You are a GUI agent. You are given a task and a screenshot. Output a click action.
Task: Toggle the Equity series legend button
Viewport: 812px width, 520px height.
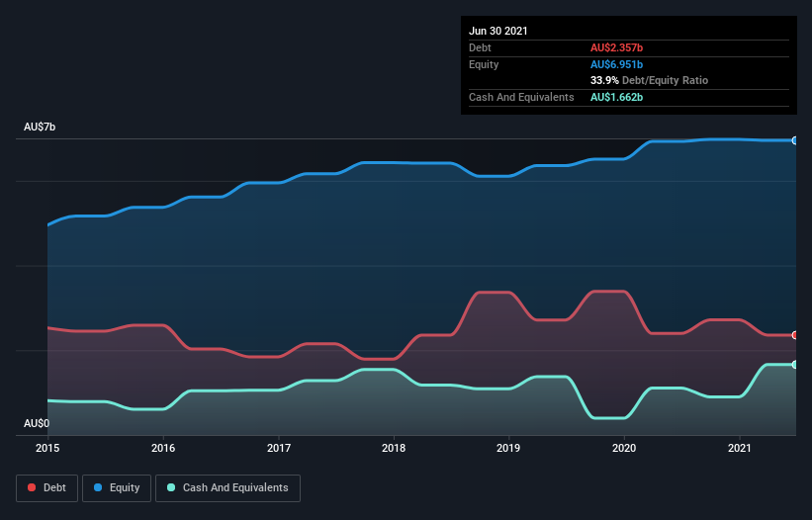[117, 488]
